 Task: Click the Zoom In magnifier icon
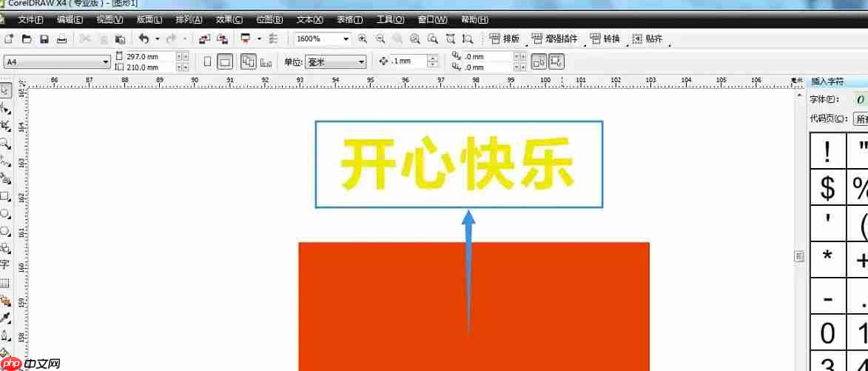coord(363,39)
